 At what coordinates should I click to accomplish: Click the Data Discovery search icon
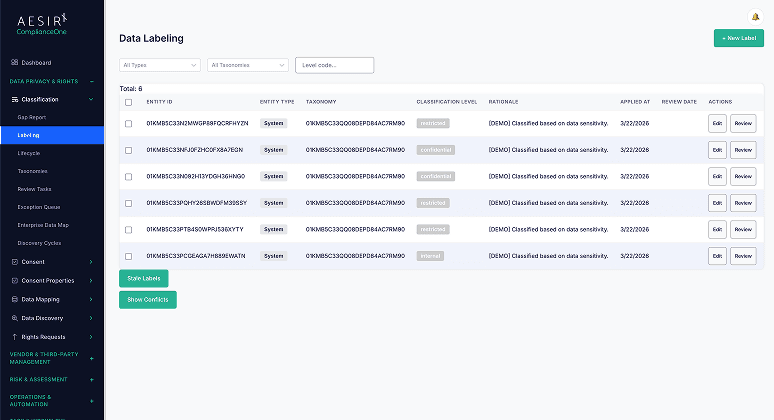pyautogui.click(x=13, y=318)
